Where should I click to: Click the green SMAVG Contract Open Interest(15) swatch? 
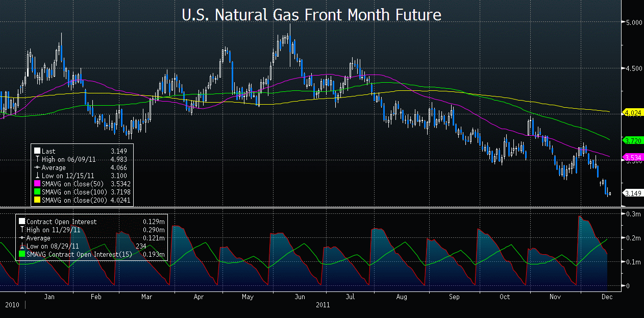[21, 255]
